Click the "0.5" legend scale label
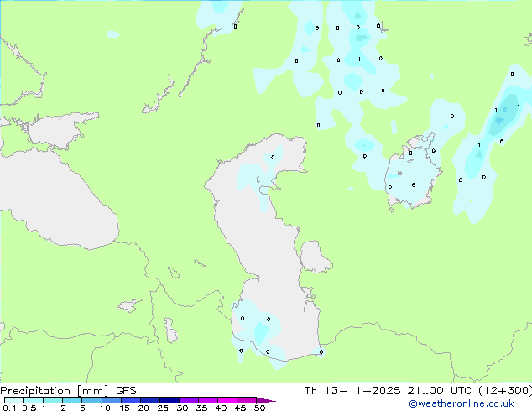The width and height of the screenshot is (532, 411). coord(29,408)
